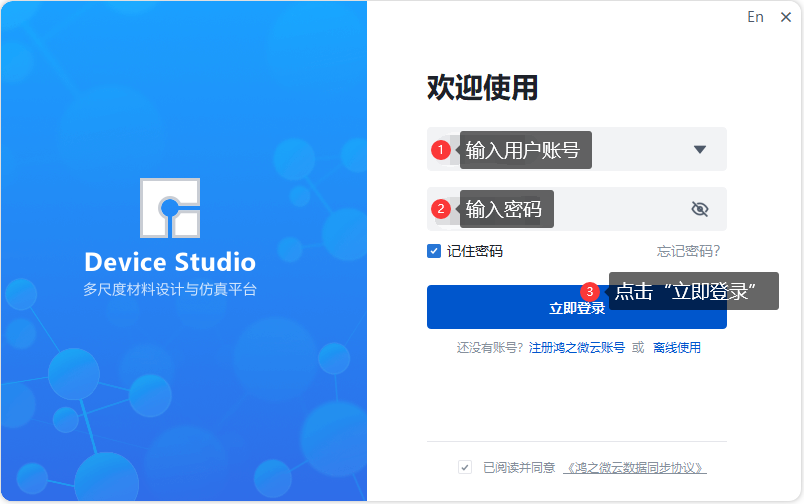The image size is (804, 504).
Task: Click the 输入密码 tooltip label
Action: 505,209
